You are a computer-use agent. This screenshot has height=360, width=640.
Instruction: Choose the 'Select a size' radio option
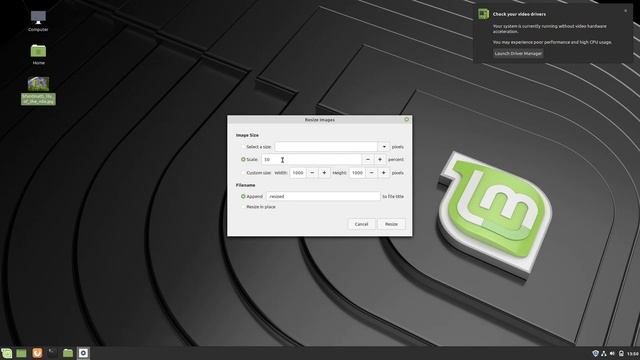[243, 147]
